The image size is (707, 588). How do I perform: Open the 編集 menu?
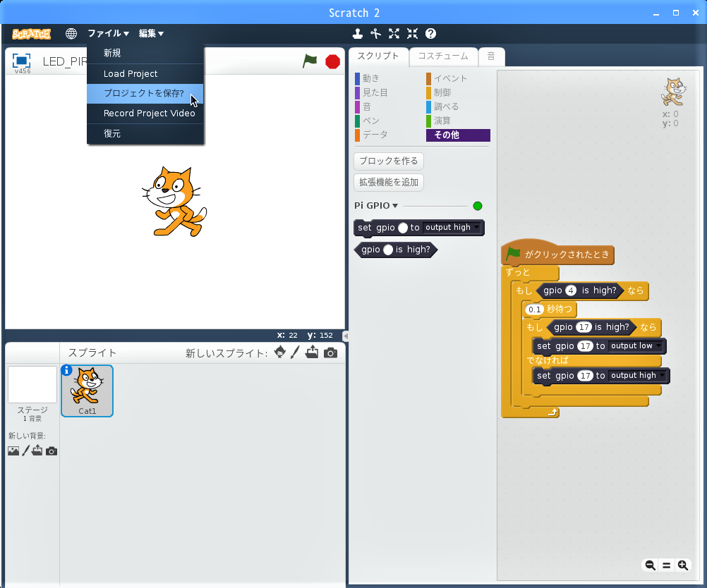tap(151, 33)
